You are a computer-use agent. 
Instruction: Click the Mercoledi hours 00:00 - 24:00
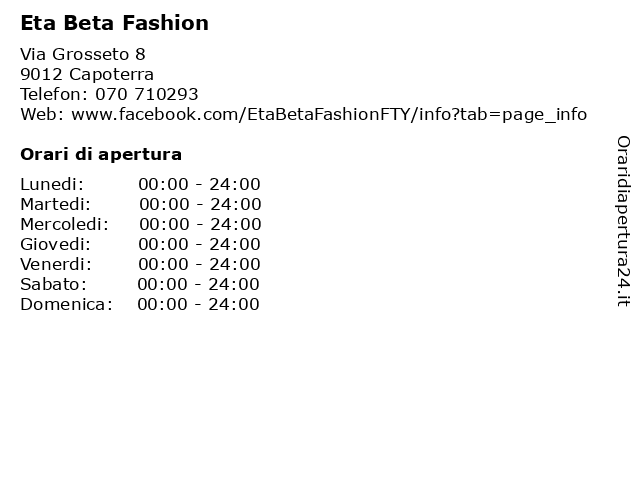(200, 224)
